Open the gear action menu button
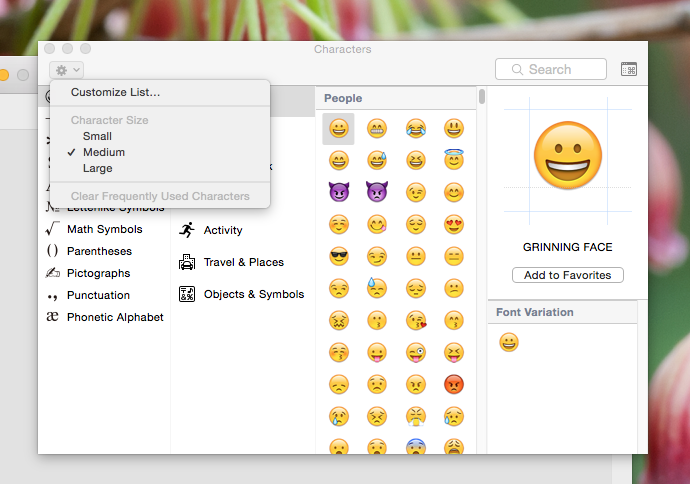 pos(66,70)
